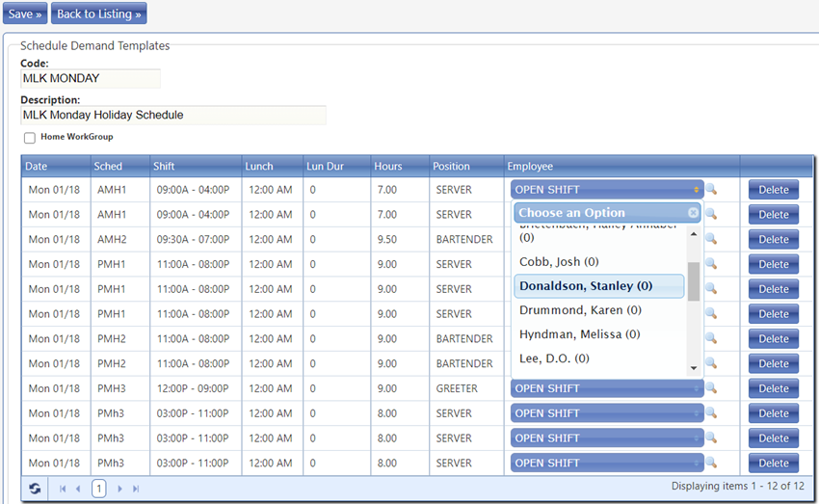
Task: Enable the Home WorkGroup checkbox
Action: tap(31, 138)
